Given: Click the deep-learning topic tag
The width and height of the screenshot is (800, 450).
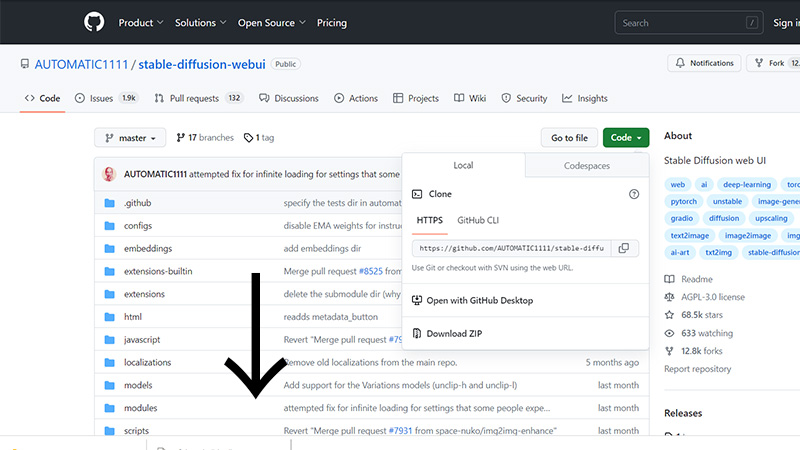Looking at the screenshot, I should (x=747, y=185).
